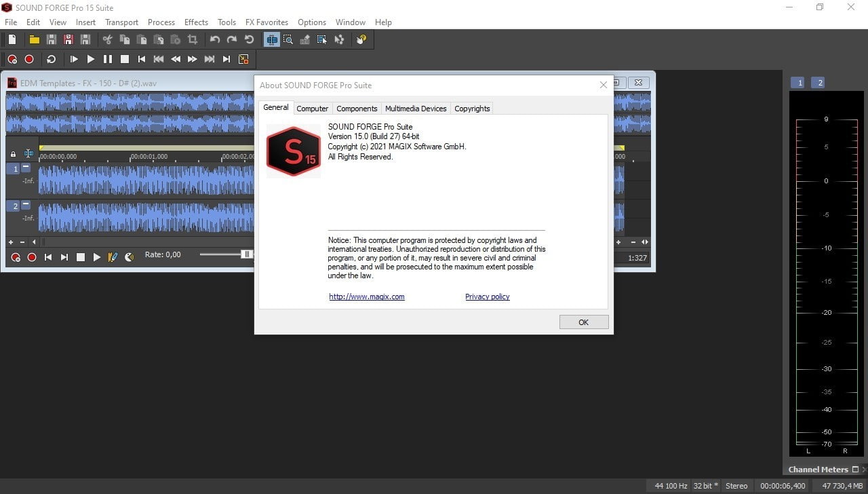Screen dimensions: 868x494
Task: Click the scrub tool icon beside Rate
Action: (129, 257)
